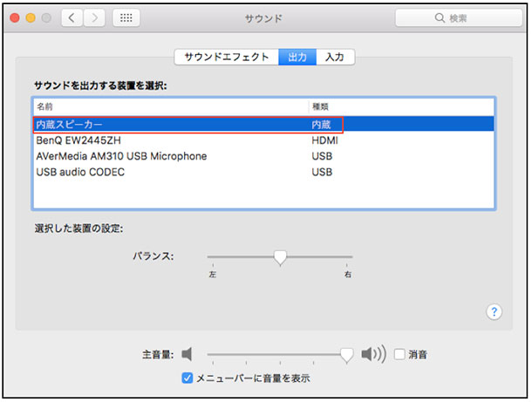Uncheck メニューバーに音量を表示 checkbox

(188, 378)
